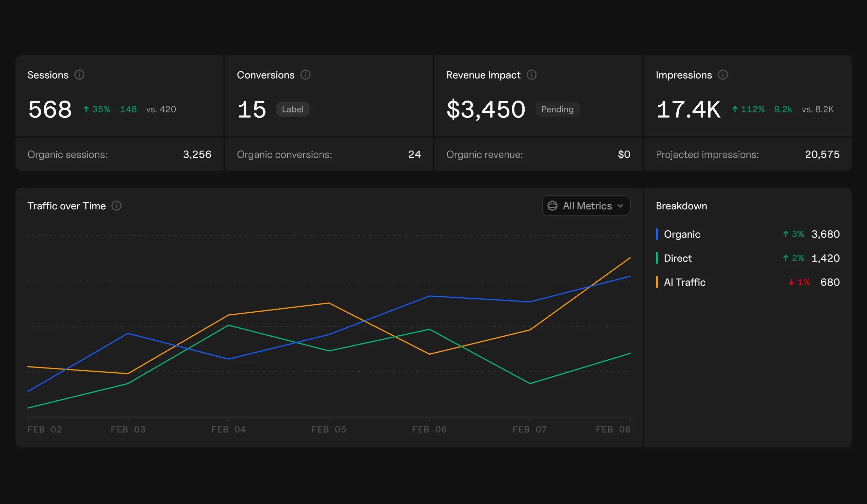Click the FEB 05 axis label
This screenshot has height=504, width=867.
pyautogui.click(x=329, y=429)
